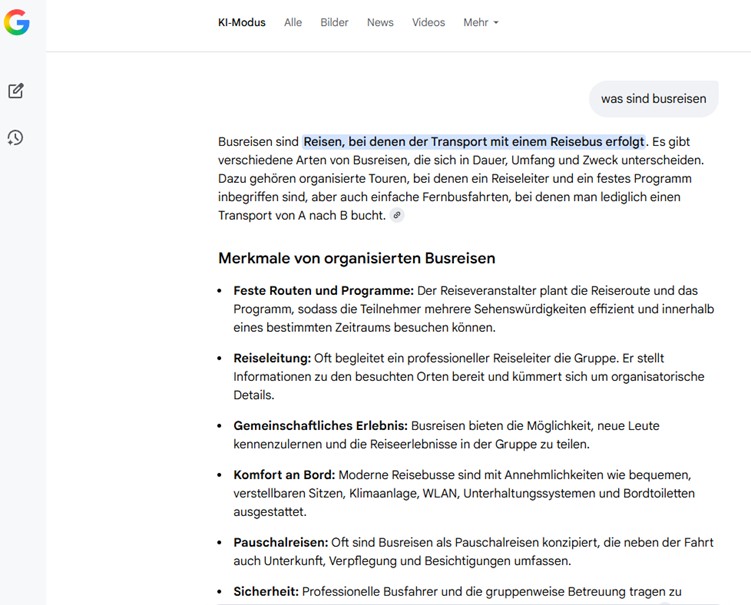The width and height of the screenshot is (751, 605).
Task: Click the 'Pauschalreisen' bullet label
Action: [280, 543]
